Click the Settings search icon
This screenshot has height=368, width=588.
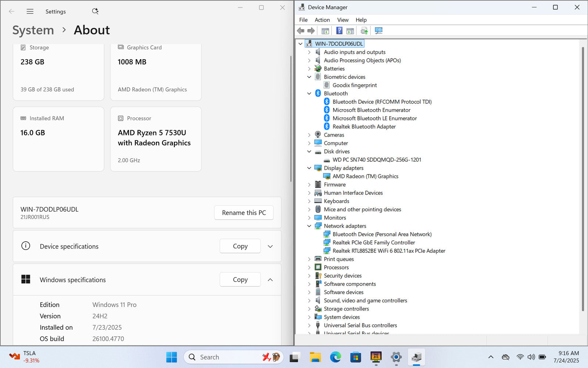pos(95,11)
